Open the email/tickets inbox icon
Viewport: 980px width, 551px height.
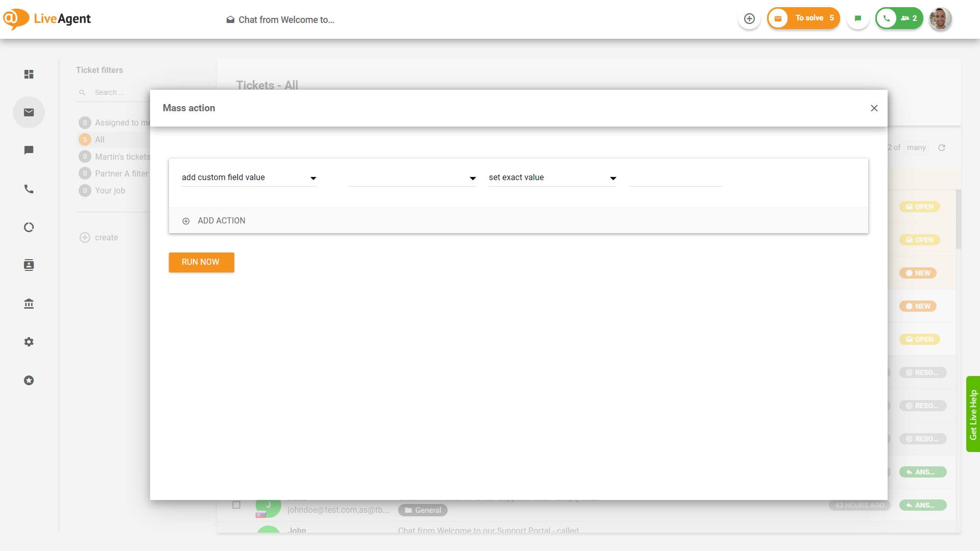point(28,112)
